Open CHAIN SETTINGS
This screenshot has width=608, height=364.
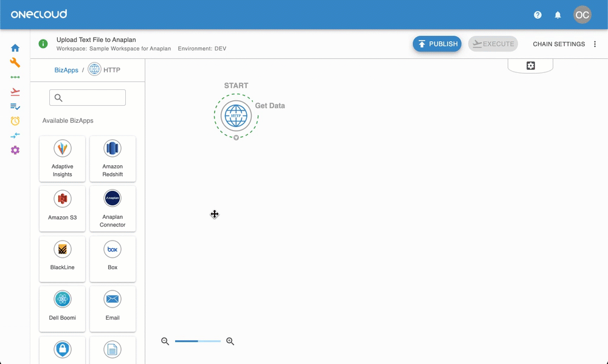click(x=559, y=44)
